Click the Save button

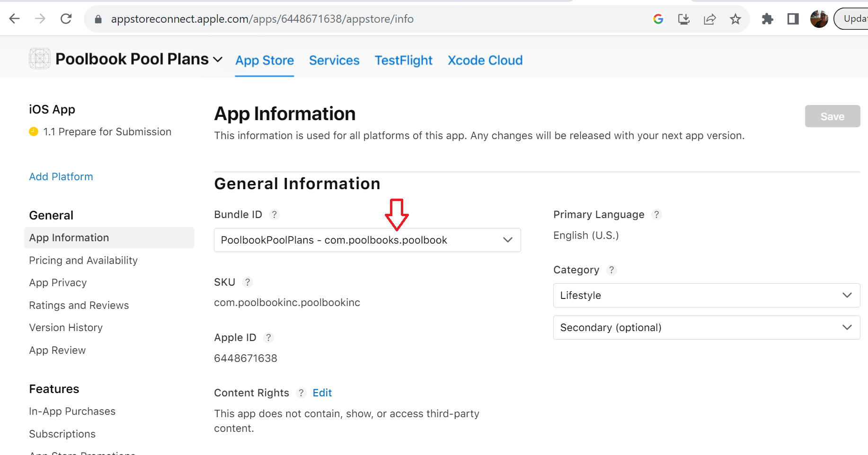[x=833, y=116]
